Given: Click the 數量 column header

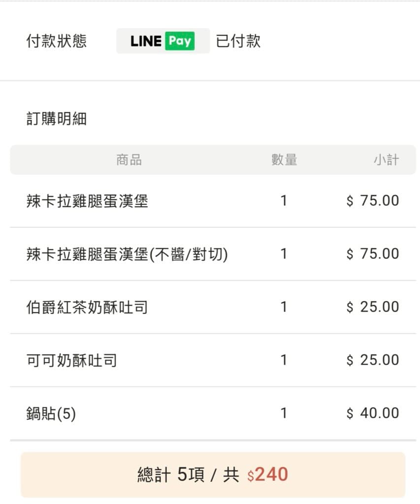Looking at the screenshot, I should 284,160.
